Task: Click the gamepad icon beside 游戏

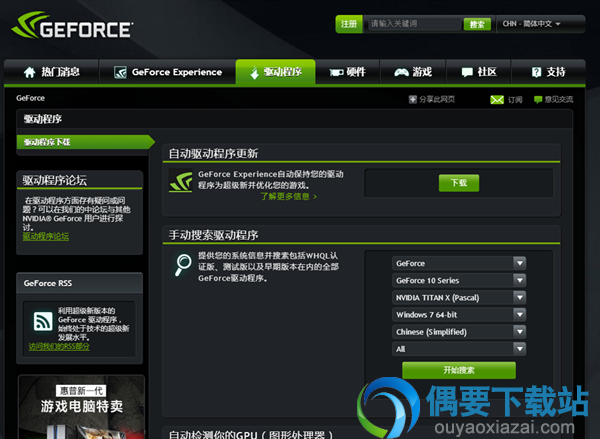Action: [x=401, y=72]
